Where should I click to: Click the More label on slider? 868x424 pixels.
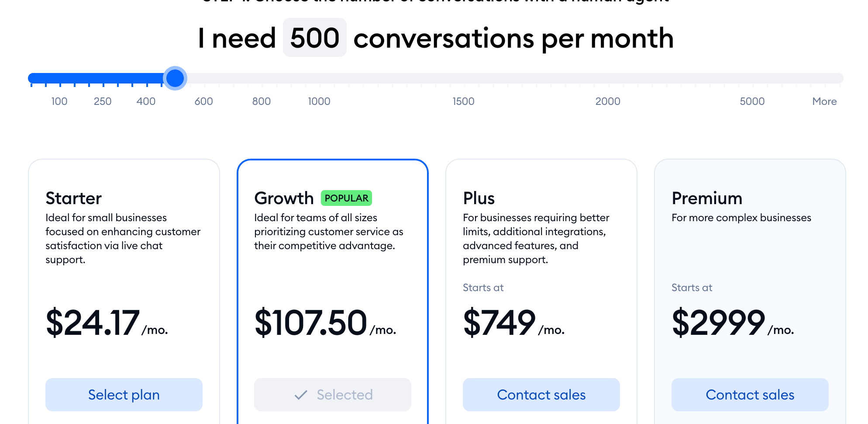tap(824, 101)
